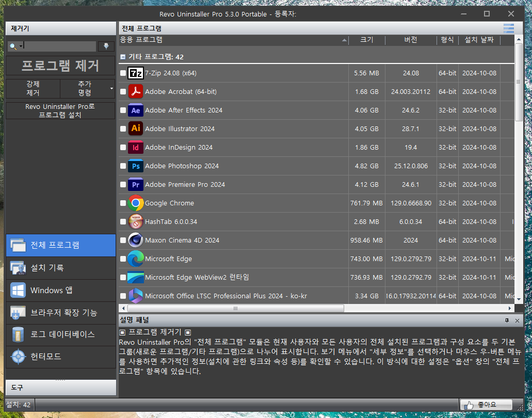This screenshot has height=418, width=532.
Task: Click the scroll right arrow
Action: pos(510,309)
